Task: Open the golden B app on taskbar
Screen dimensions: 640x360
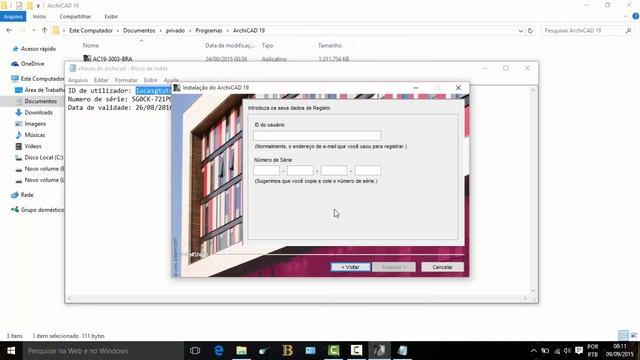Action: coord(287,351)
